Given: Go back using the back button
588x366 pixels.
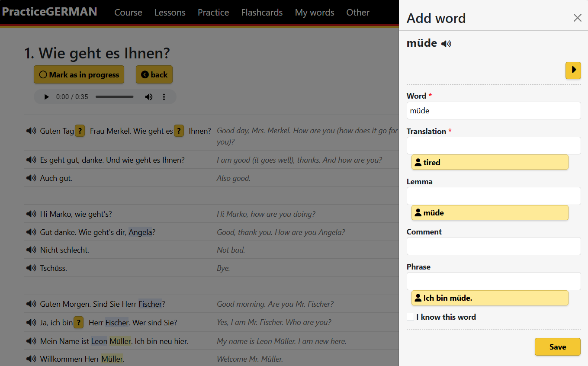Looking at the screenshot, I should 154,75.
